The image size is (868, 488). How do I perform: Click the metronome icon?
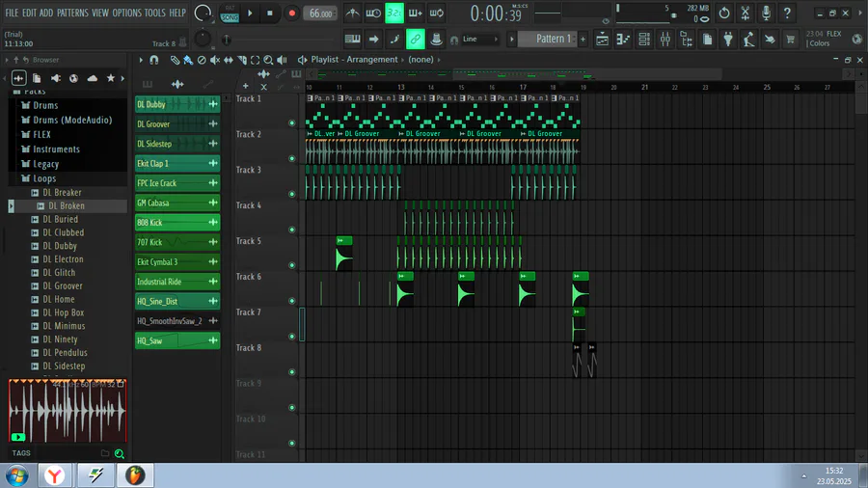[x=353, y=13]
